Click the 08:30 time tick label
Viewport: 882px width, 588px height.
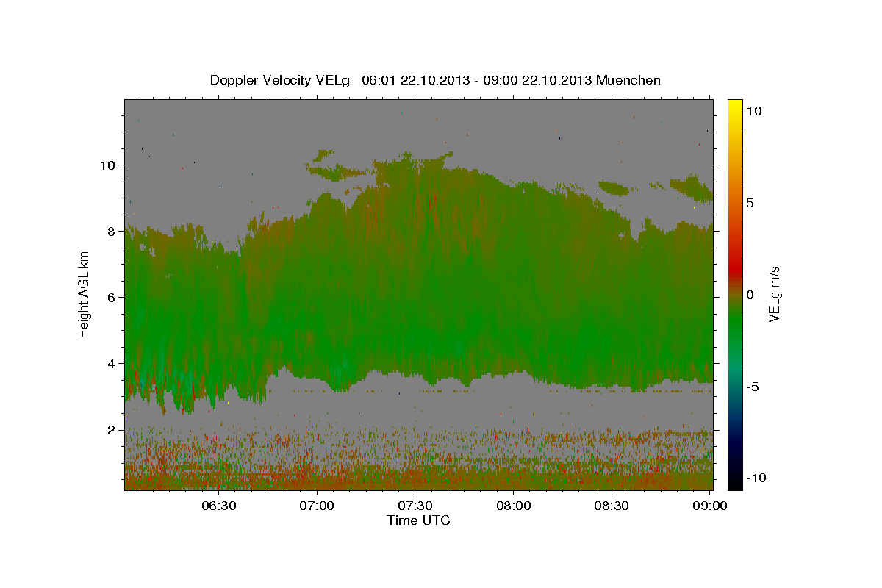(x=612, y=506)
